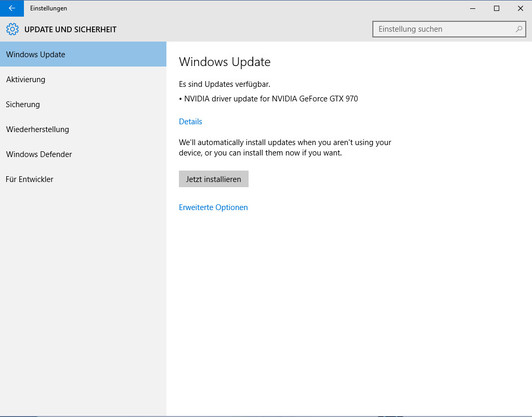Click the search magnifier icon
The image size is (532, 417).
(519, 29)
